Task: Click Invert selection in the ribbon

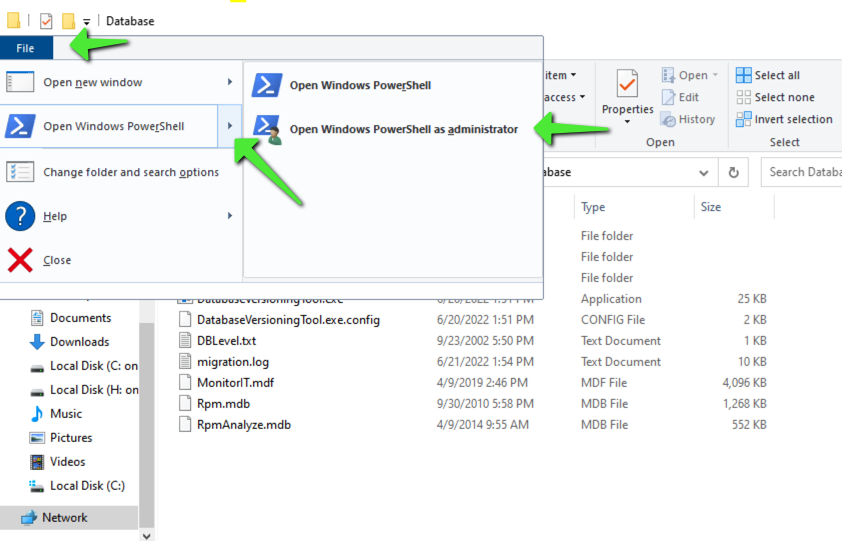Action: click(784, 119)
